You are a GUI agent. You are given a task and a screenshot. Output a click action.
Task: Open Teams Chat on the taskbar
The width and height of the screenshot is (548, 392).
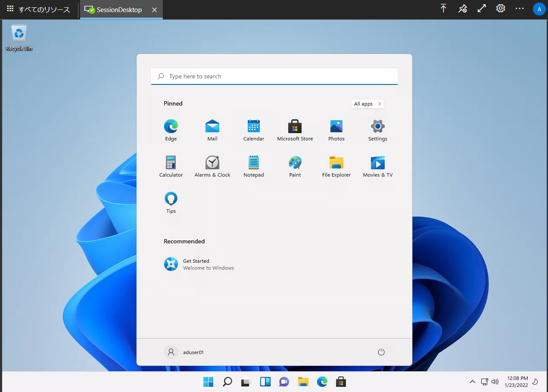(284, 382)
